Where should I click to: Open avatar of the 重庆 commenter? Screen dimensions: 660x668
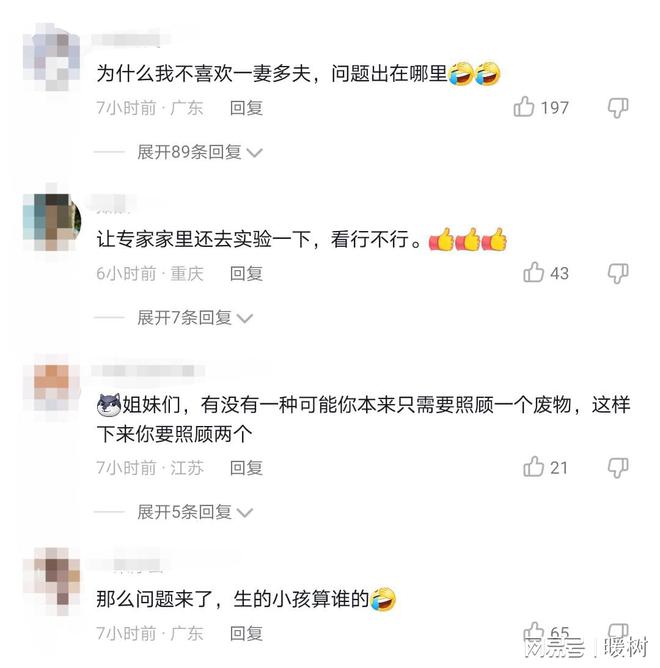click(x=52, y=222)
